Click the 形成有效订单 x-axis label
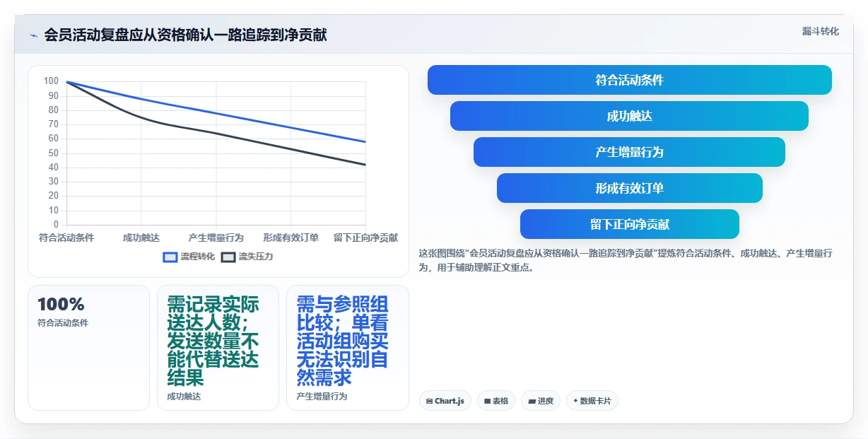This screenshot has width=868, height=439. (x=291, y=238)
